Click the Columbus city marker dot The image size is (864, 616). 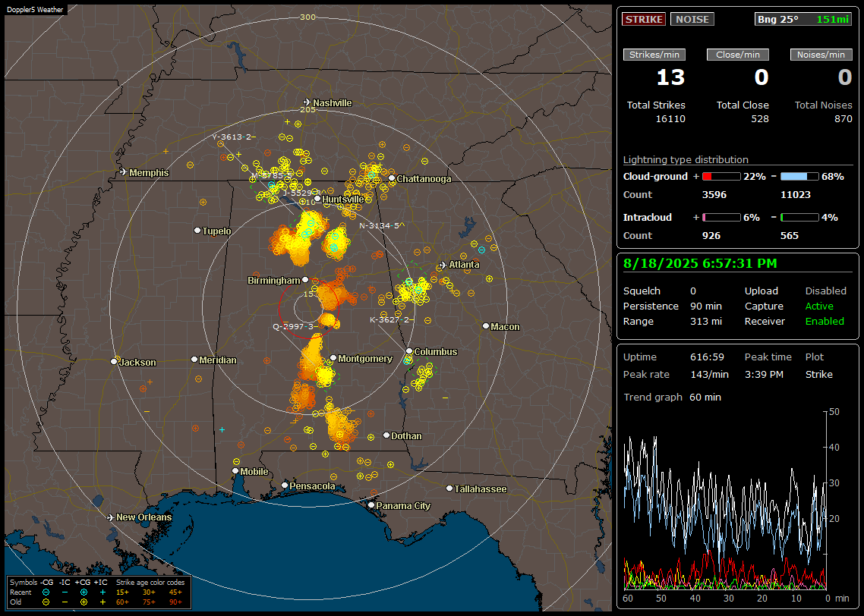pos(409,351)
